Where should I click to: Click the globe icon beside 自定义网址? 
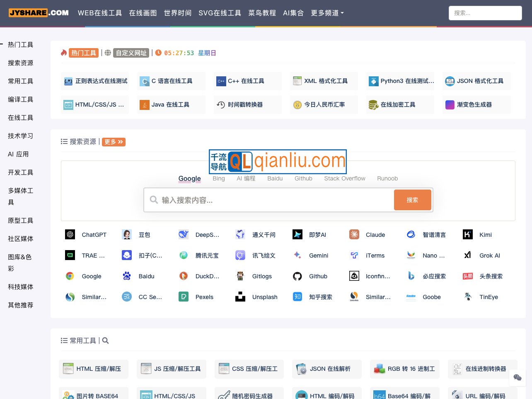[x=108, y=53]
